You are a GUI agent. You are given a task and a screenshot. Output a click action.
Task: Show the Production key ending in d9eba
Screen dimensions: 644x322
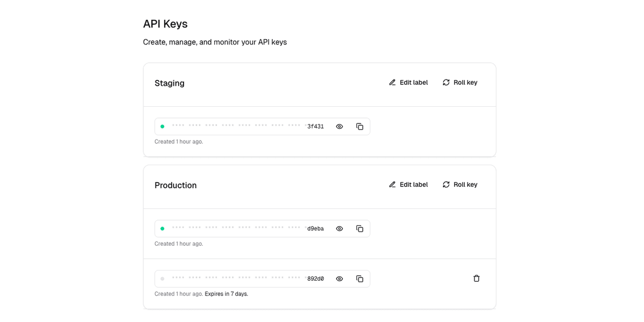[x=339, y=228]
